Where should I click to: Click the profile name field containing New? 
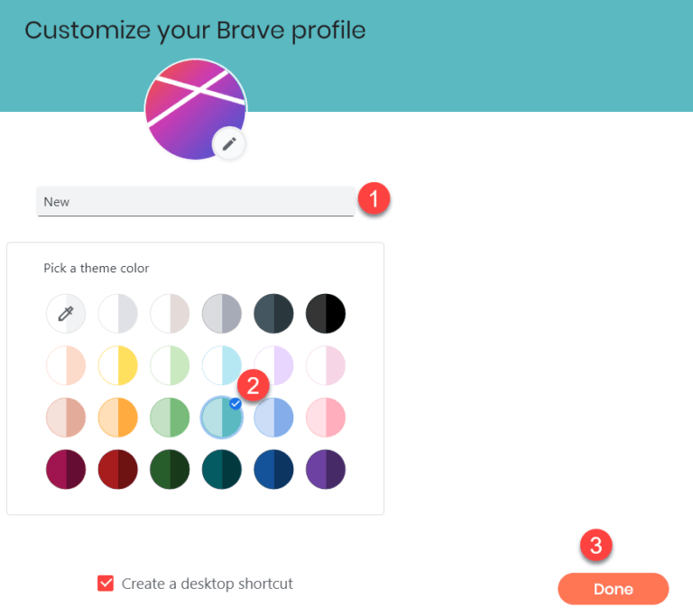click(195, 201)
